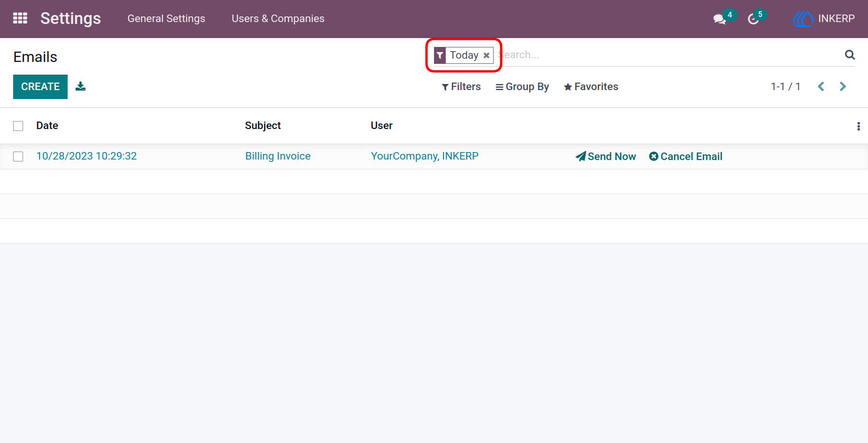Viewport: 868px width, 443px height.
Task: Click Send Now for Billing Invoice
Action: 605,156
